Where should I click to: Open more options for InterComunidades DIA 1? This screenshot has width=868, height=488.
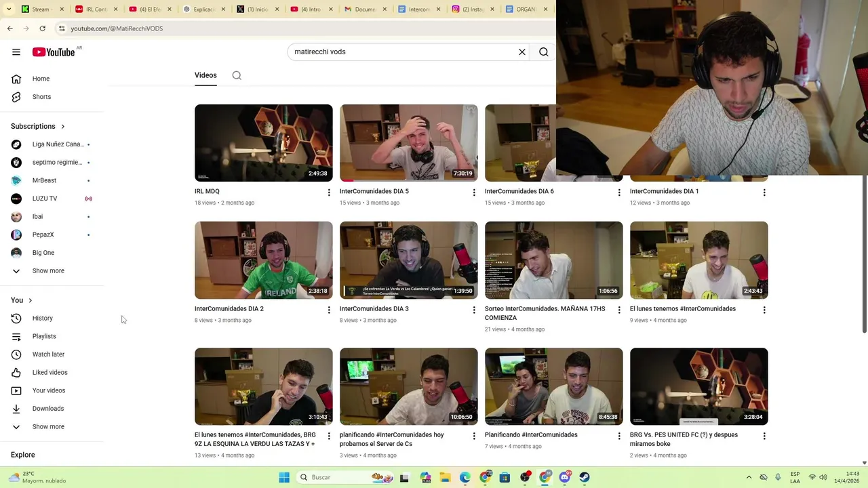(764, 192)
